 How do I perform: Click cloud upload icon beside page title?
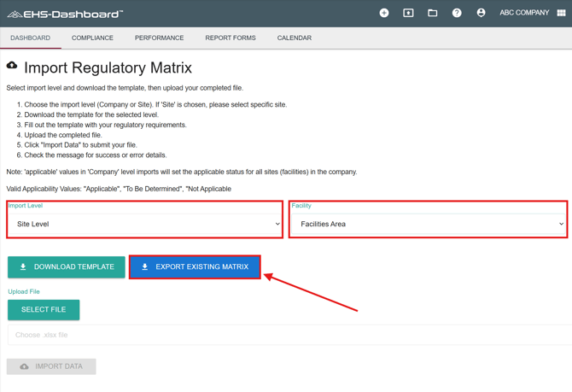tap(12, 66)
